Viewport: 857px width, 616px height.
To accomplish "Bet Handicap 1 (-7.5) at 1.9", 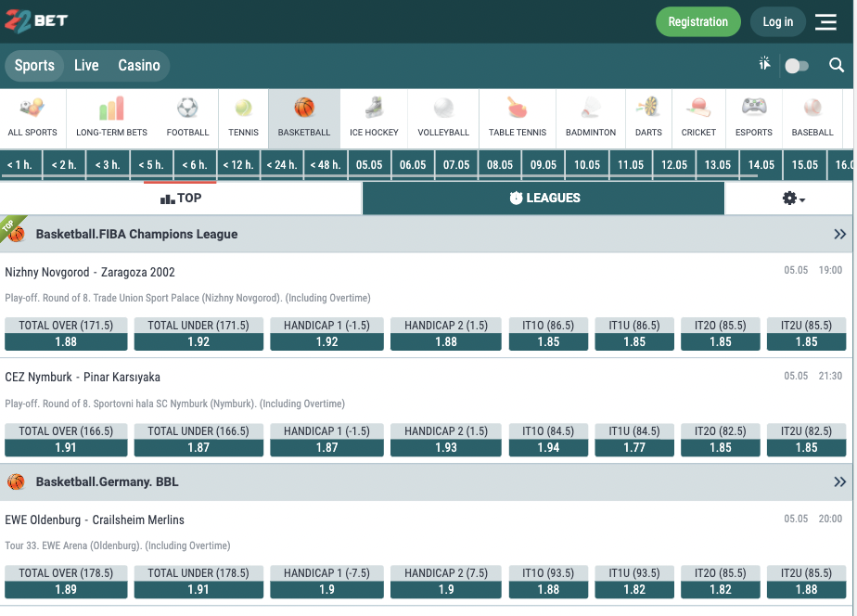I will pos(326,582).
